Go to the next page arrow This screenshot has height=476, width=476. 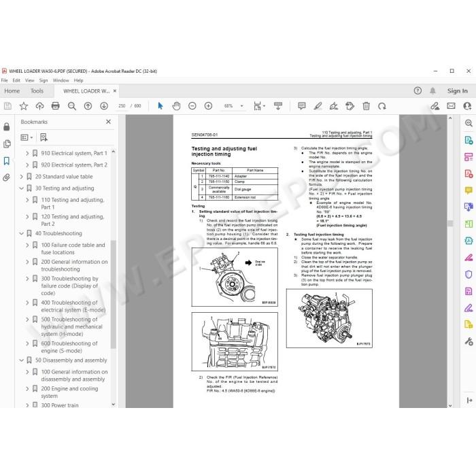coord(104,106)
